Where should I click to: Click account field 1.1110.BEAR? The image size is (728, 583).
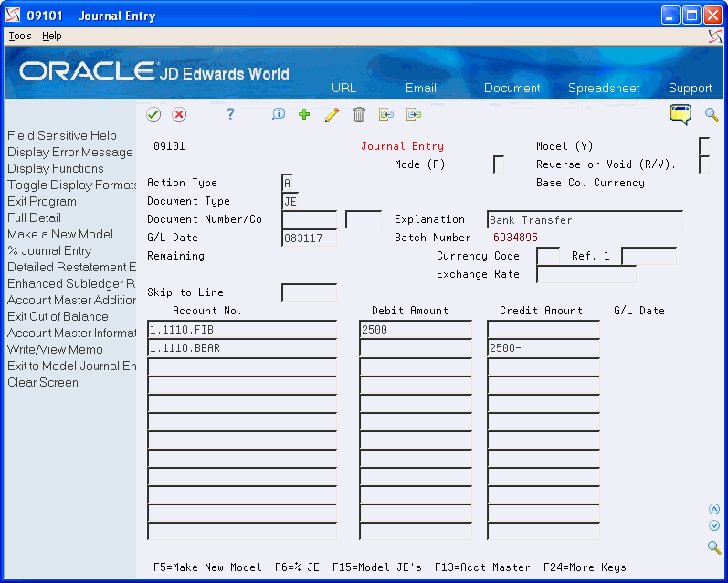pyautogui.click(x=242, y=348)
